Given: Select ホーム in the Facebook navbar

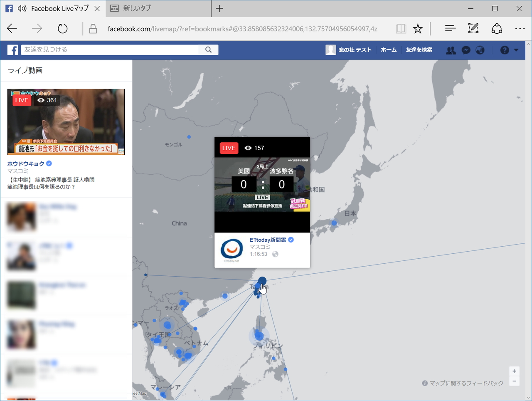Looking at the screenshot, I should click(x=388, y=50).
